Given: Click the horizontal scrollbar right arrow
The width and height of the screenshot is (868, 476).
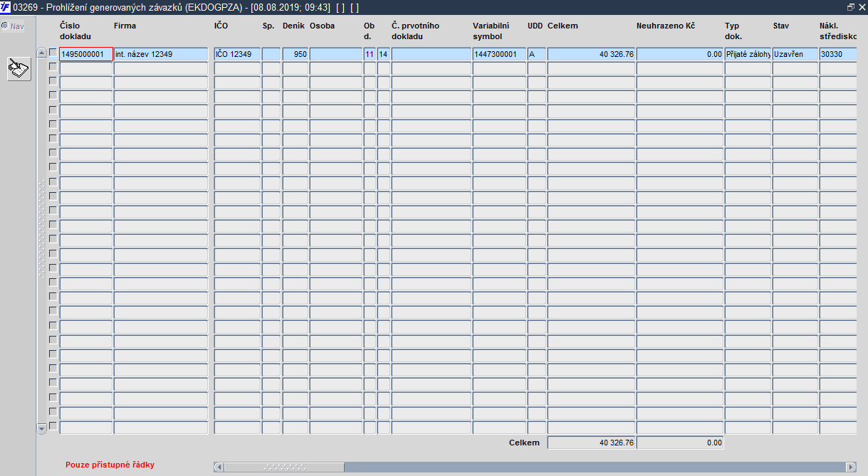Looking at the screenshot, I should click(x=850, y=467).
